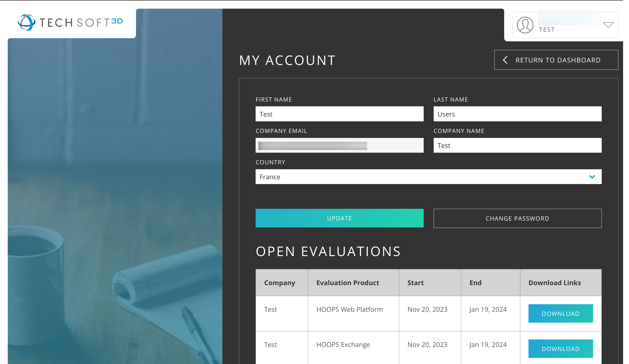Open the Country dropdown showing France
The width and height of the screenshot is (629, 364).
point(429,177)
